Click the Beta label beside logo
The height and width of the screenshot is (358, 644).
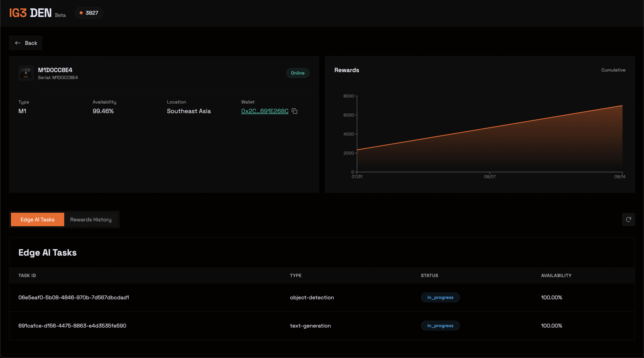(x=60, y=15)
